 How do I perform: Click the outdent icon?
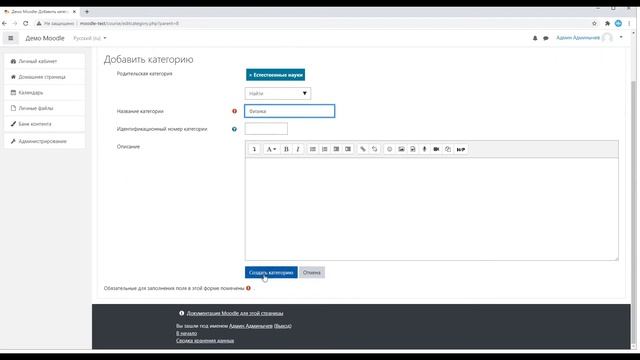point(336,149)
